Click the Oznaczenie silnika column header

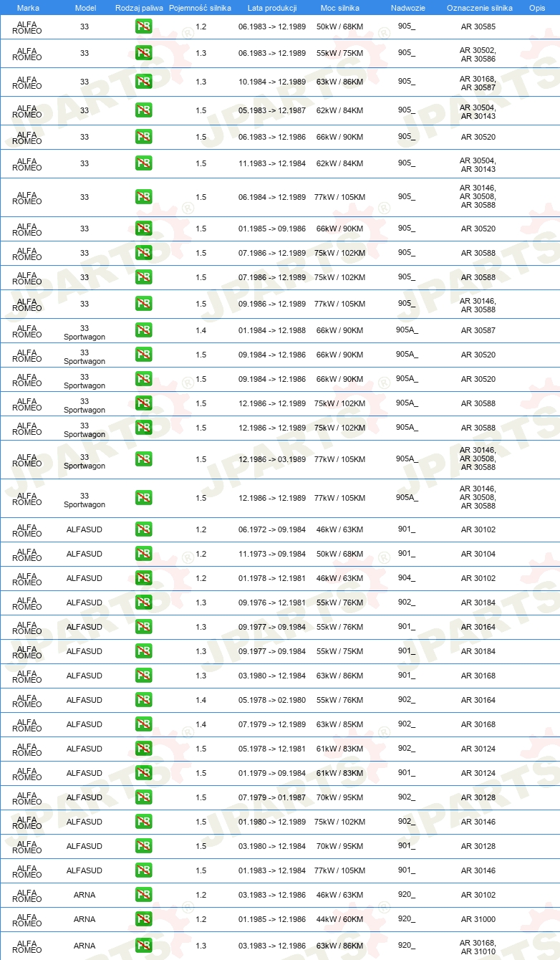479,8
